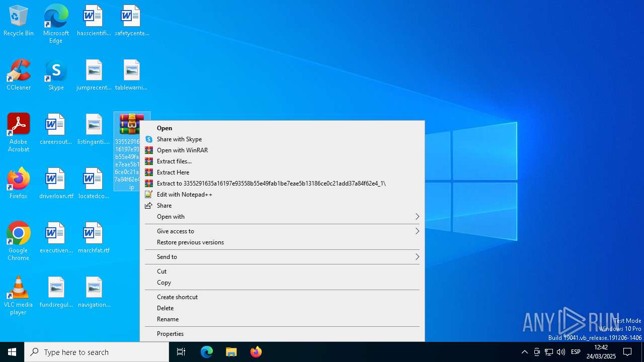Screen dimensions: 644x362
Task: Choose Create shortcut
Action: [282, 297]
